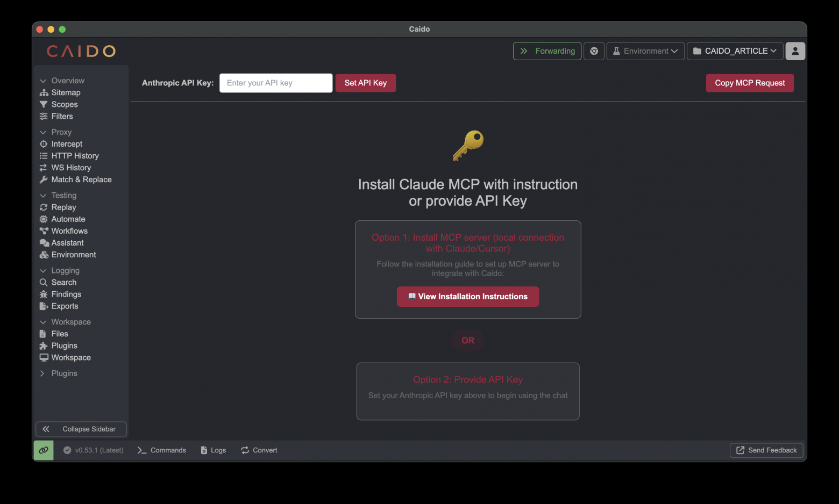
Task: Collapse the sidebar
Action: [81, 429]
